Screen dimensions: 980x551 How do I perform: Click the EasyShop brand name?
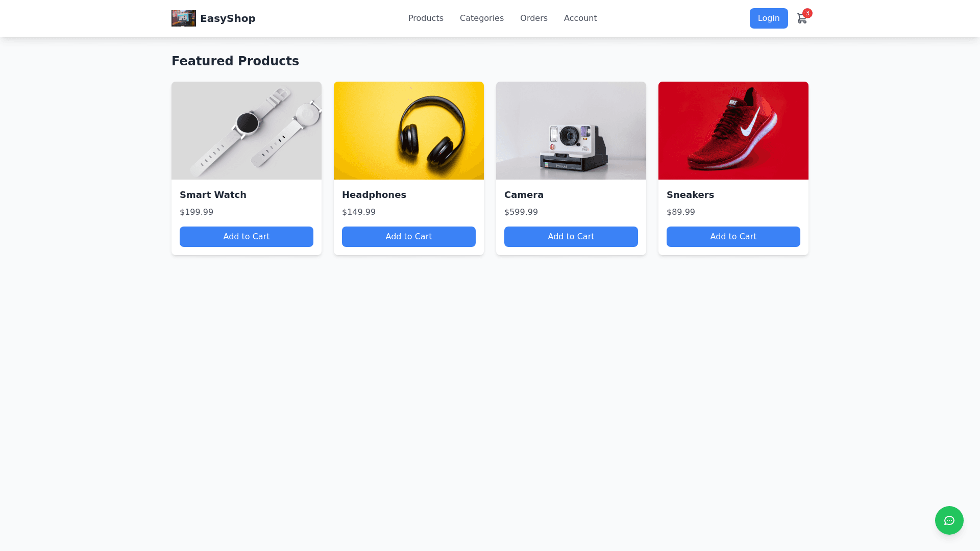[x=228, y=18]
